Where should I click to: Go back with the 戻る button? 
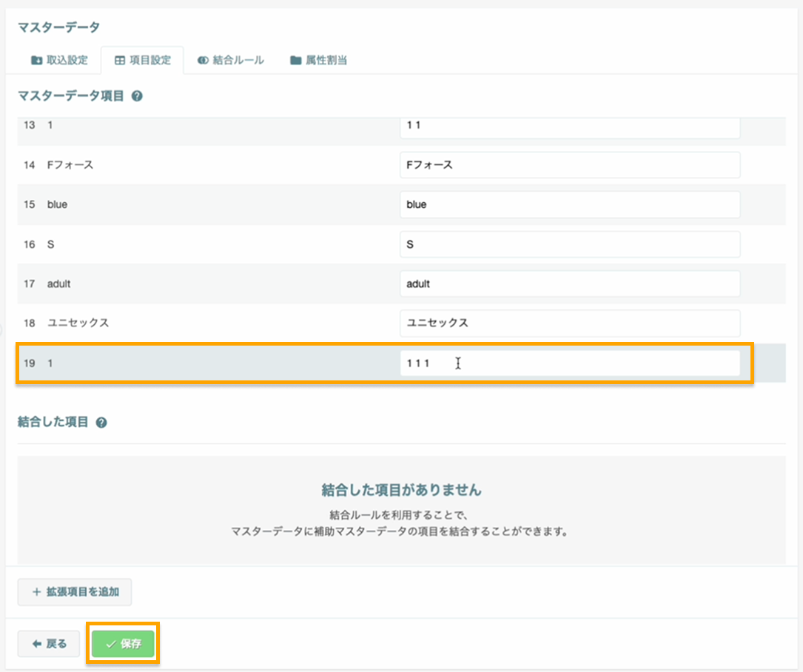[49, 644]
